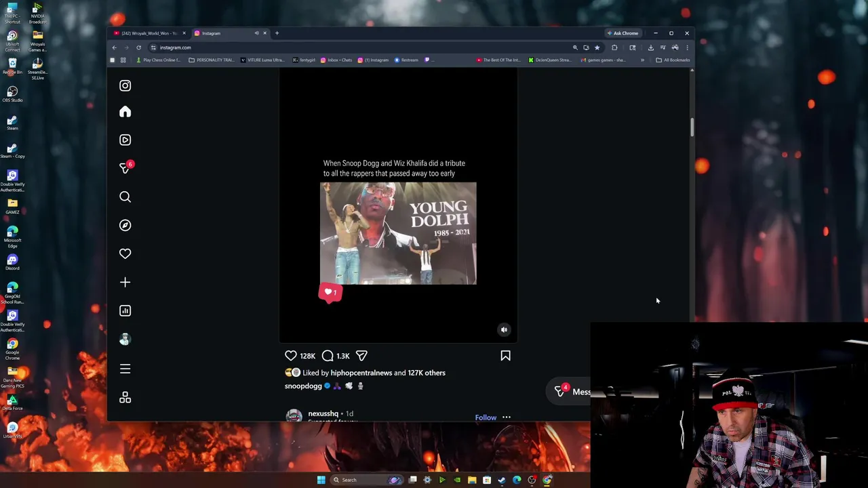Select OBS Studio desktop shortcut

[12, 93]
